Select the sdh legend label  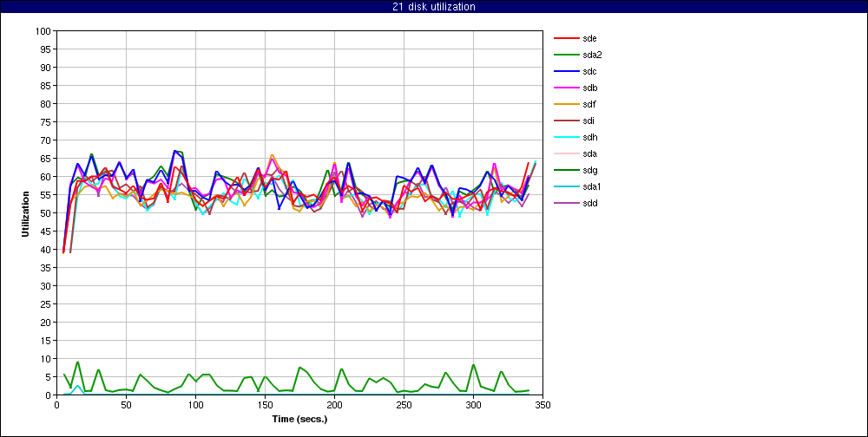pyautogui.click(x=589, y=137)
